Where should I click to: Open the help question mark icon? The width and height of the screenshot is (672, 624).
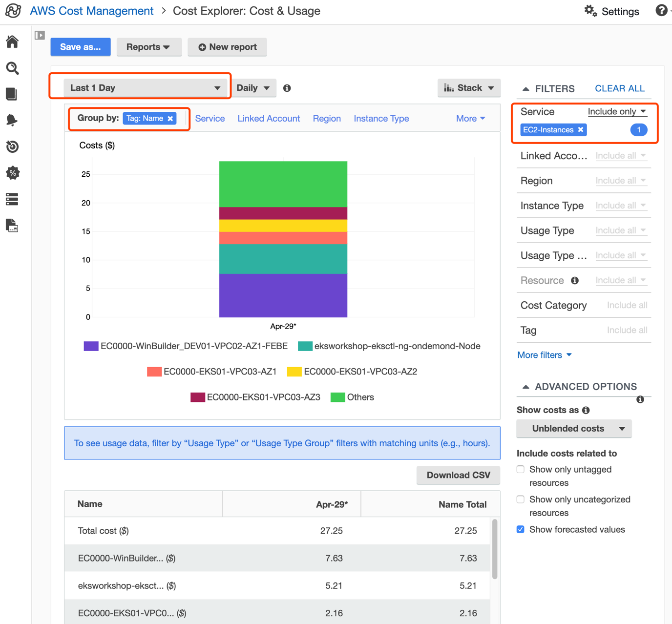(x=661, y=10)
